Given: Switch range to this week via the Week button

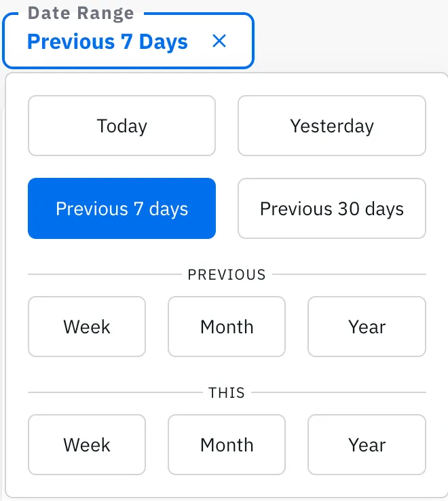Looking at the screenshot, I should click(x=87, y=445).
